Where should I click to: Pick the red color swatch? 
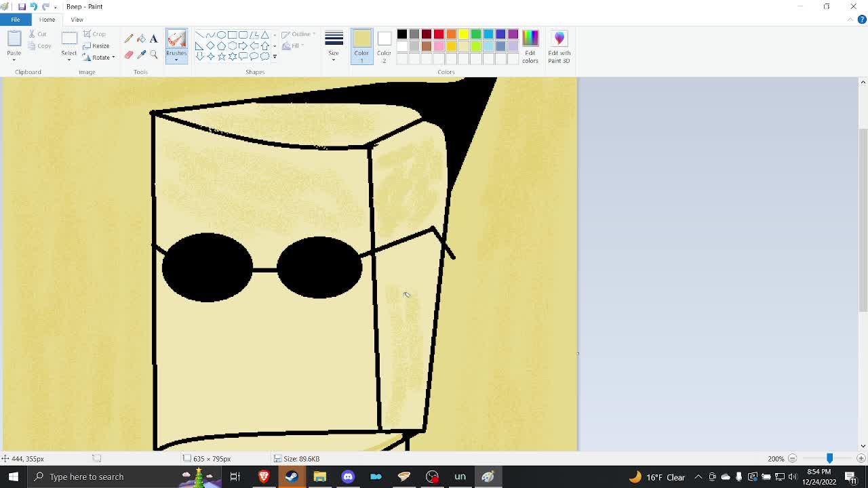[x=439, y=34]
